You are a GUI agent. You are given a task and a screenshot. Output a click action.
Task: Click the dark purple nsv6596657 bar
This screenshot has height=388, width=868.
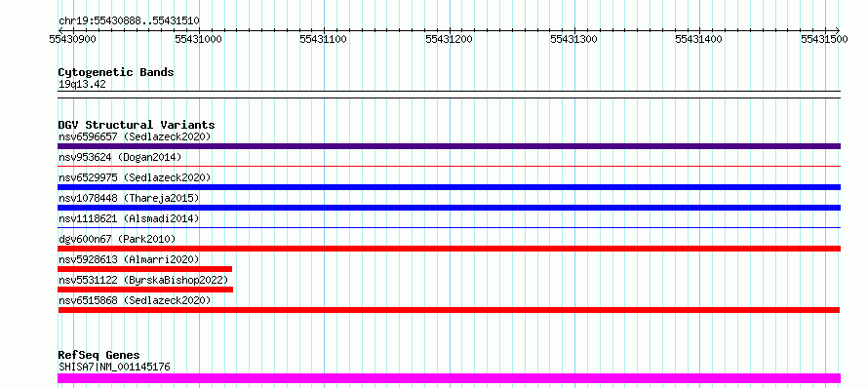point(449,146)
